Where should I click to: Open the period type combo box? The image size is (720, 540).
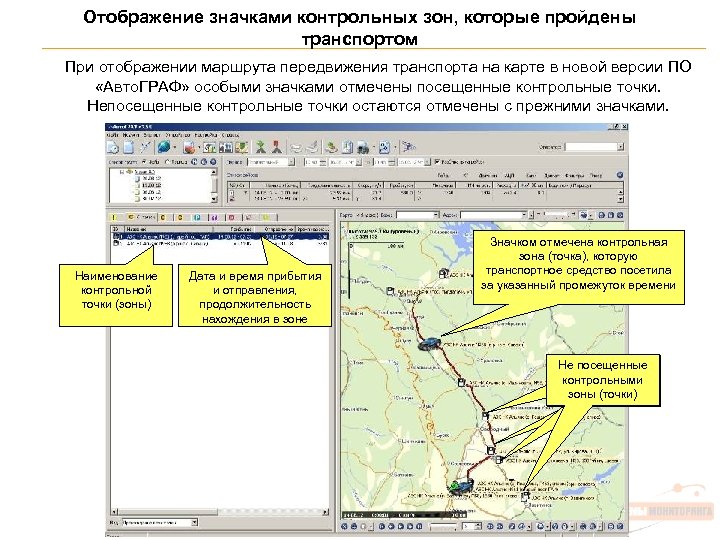coord(271,162)
